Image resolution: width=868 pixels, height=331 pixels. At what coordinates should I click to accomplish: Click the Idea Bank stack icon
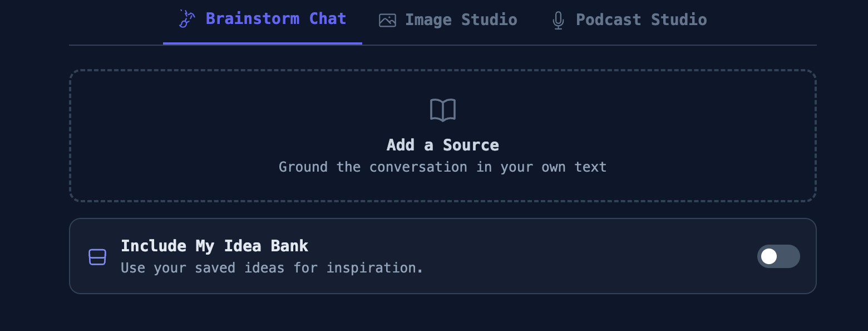click(97, 257)
